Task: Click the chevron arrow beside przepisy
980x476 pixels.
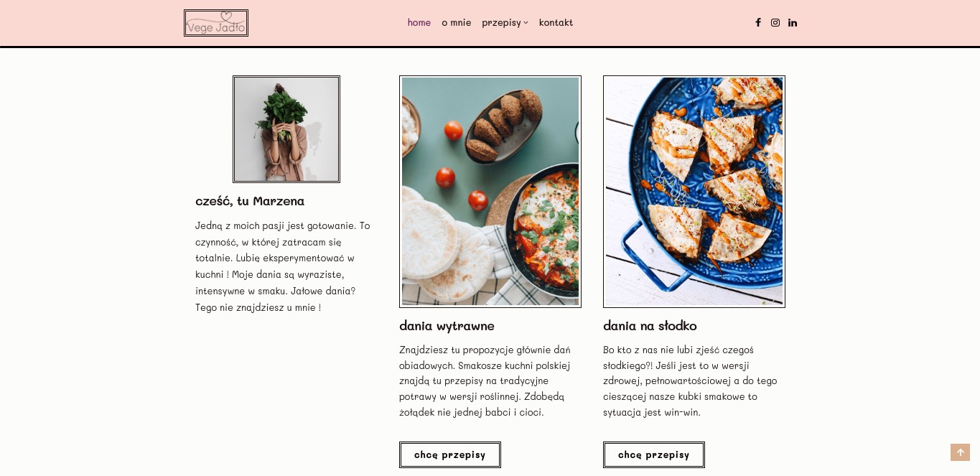Action: tap(526, 23)
